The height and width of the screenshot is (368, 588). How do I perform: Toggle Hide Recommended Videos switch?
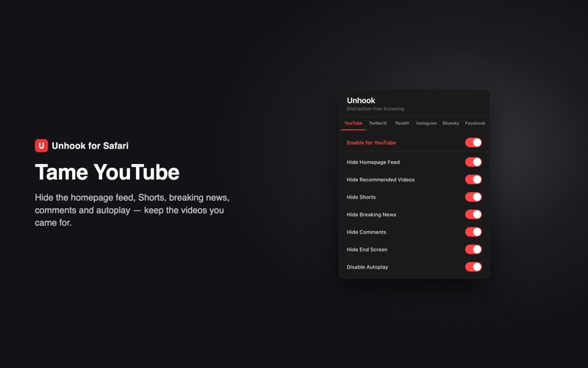[x=473, y=180]
